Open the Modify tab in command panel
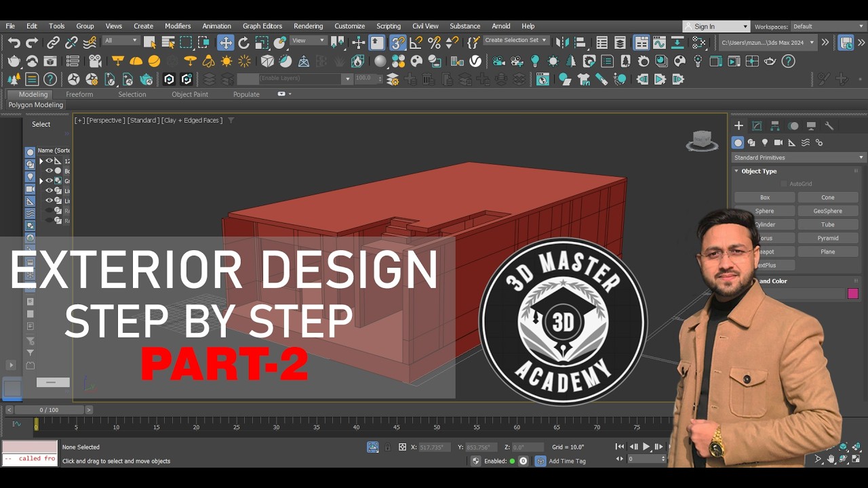Screen dimensions: 868x488 757,125
